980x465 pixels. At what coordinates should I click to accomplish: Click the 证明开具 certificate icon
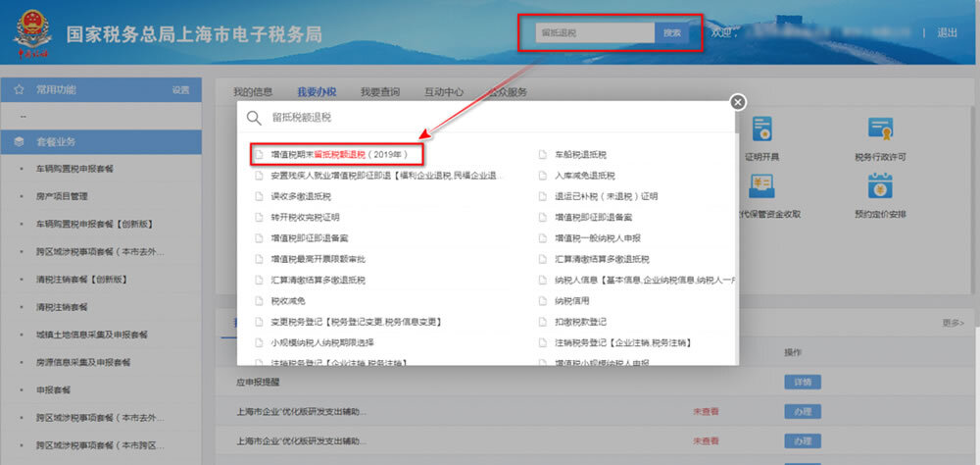click(761, 131)
